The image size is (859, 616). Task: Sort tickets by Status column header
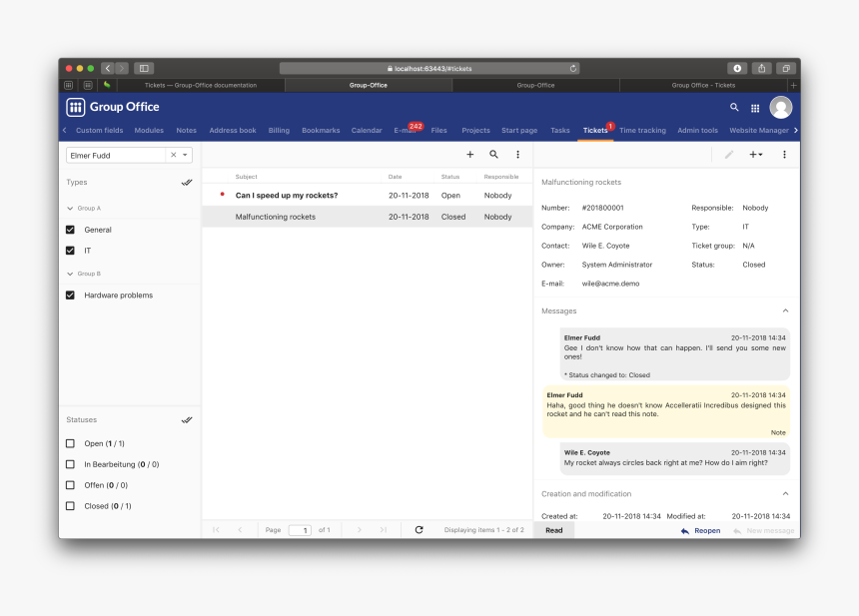pyautogui.click(x=450, y=177)
